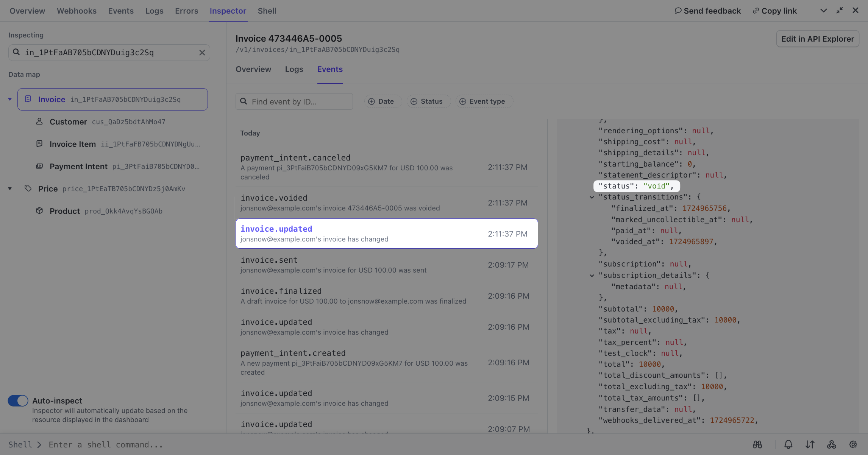Click Send feedback link
Viewport: 868px width, 455px height.
point(707,11)
